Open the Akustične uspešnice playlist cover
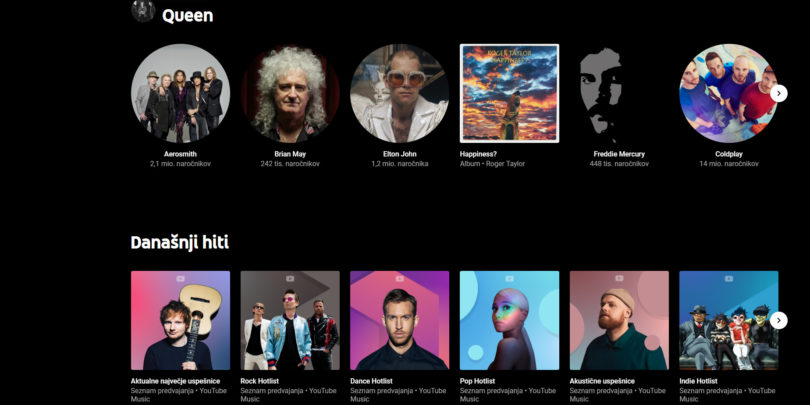Viewport: 810px width, 405px height. click(x=619, y=320)
